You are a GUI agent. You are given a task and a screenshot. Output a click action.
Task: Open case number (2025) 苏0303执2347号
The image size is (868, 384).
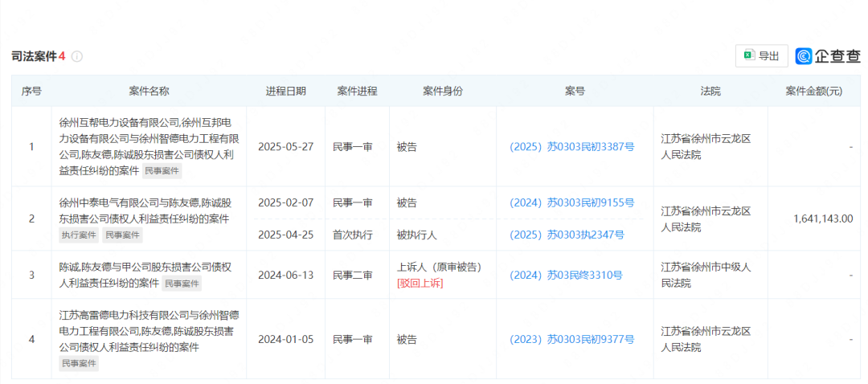pos(567,235)
